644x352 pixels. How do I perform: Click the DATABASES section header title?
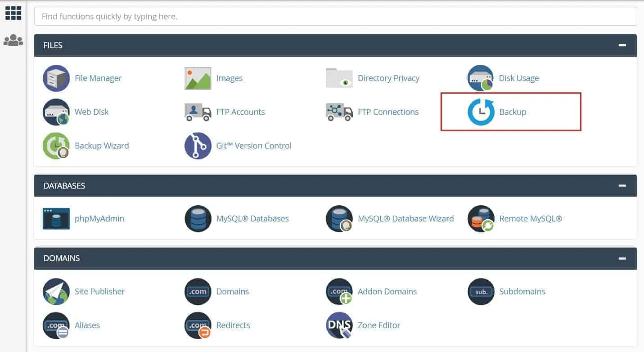[x=64, y=186]
